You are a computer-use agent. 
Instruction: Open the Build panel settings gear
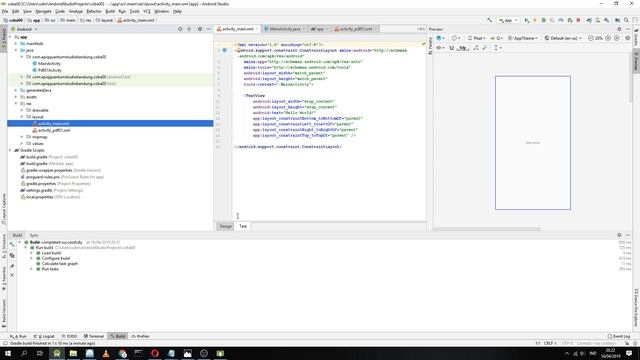tap(619, 235)
